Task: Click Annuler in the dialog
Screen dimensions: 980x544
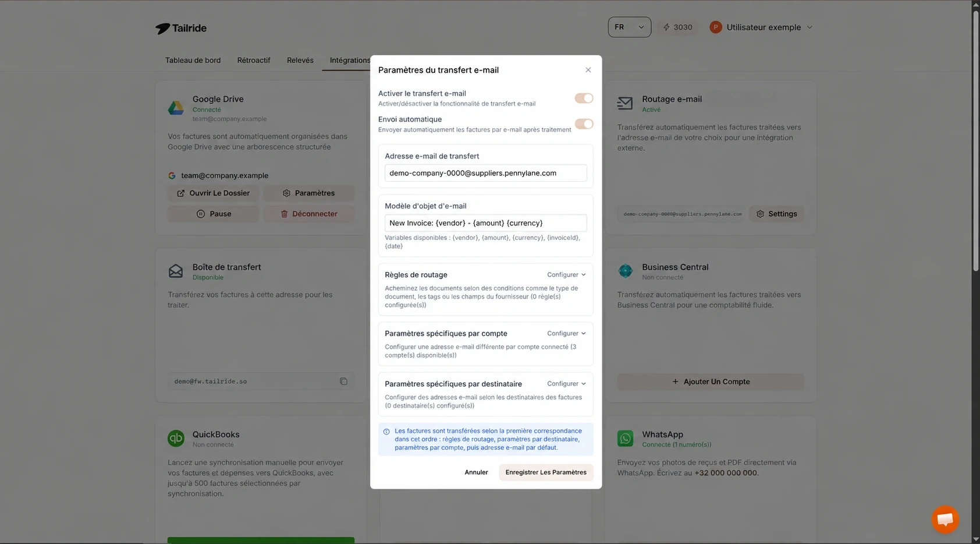Action: coord(476,472)
